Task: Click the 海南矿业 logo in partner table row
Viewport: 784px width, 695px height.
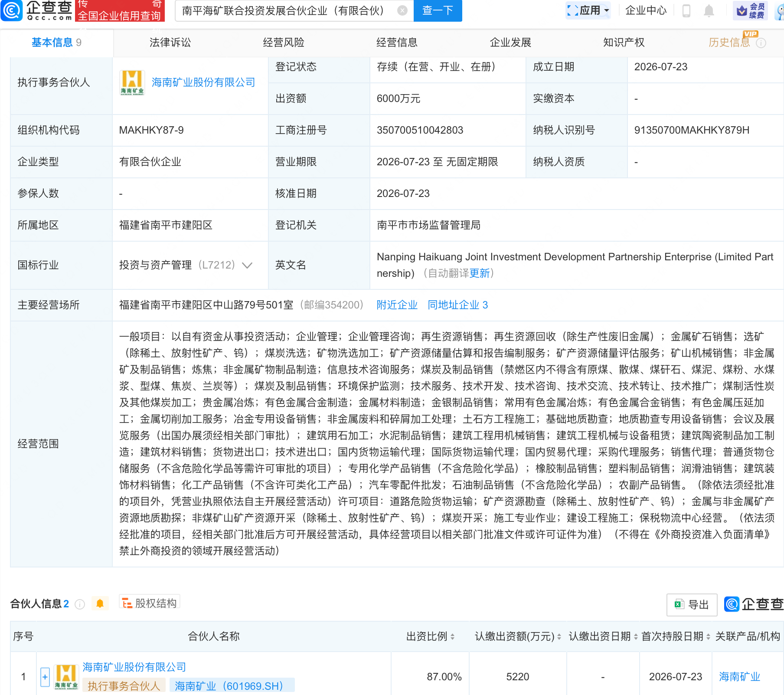Action: tap(66, 677)
